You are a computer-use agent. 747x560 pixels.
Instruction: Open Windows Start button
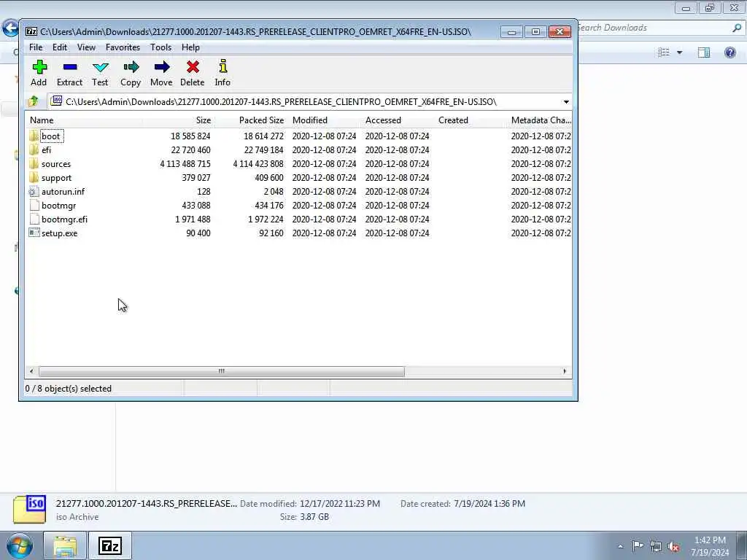[x=20, y=545]
